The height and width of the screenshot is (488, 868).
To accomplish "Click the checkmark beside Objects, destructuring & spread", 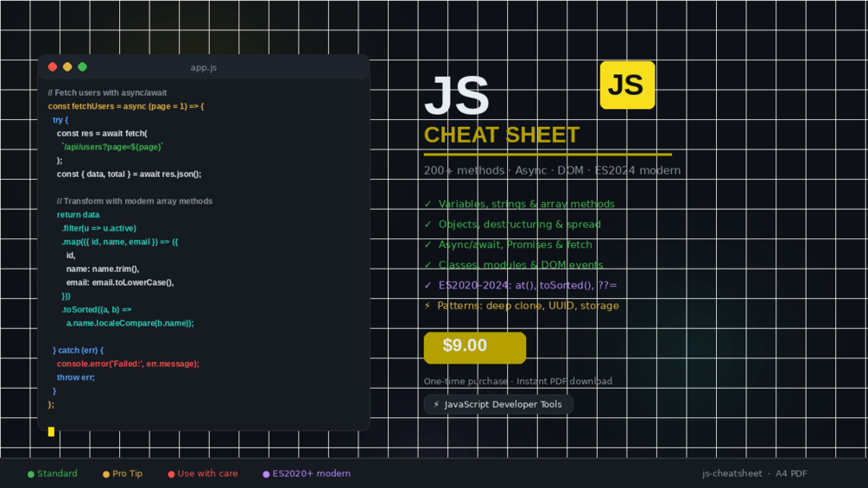I will point(428,224).
